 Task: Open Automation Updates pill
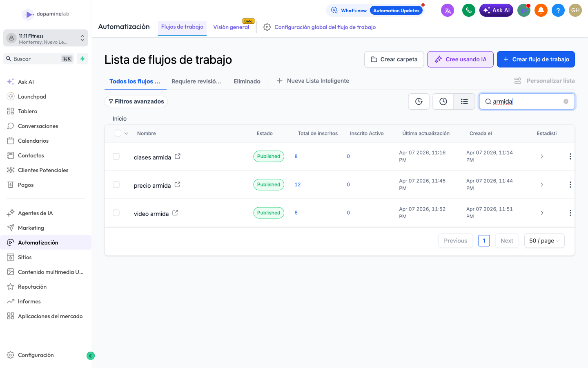point(396,11)
